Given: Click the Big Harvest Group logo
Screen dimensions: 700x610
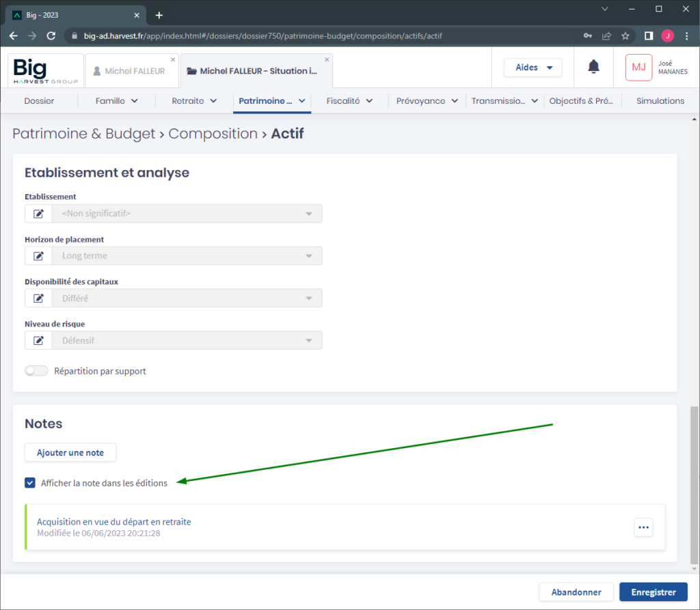Looking at the screenshot, I should click(x=45, y=71).
